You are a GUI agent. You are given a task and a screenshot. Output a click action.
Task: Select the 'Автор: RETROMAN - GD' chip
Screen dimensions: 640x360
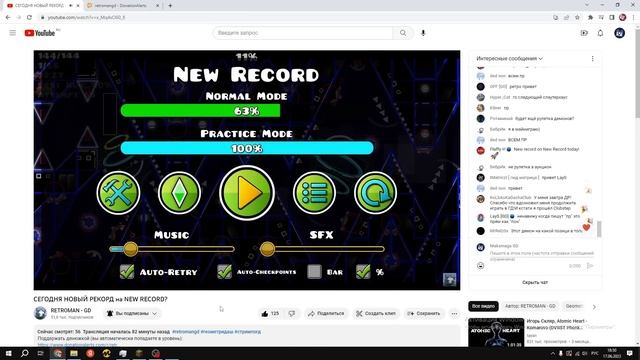point(530,306)
